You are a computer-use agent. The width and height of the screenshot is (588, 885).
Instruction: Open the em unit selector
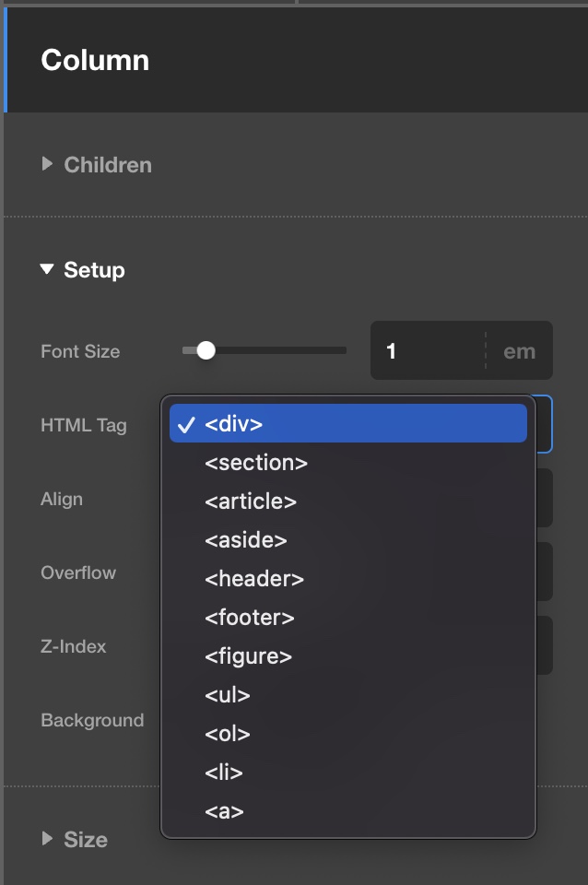pos(519,351)
